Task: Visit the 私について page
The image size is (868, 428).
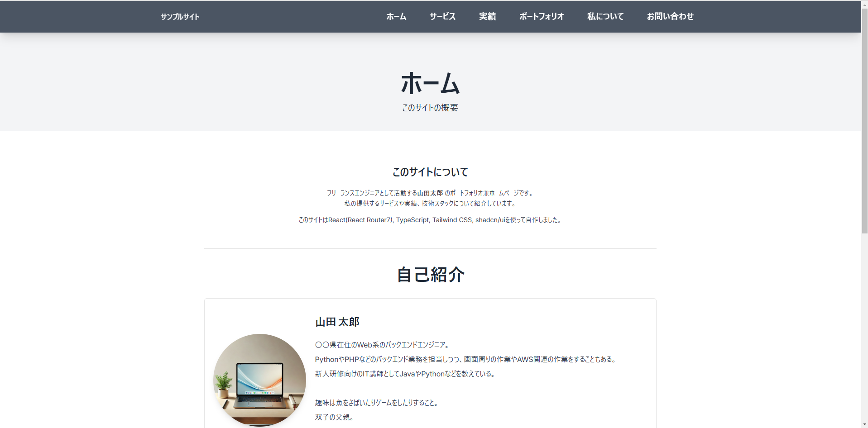Action: (605, 16)
